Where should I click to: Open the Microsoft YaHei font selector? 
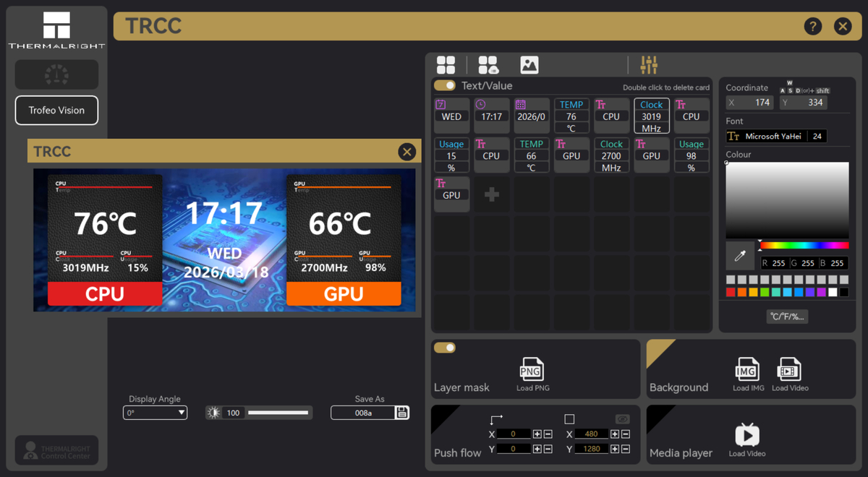click(767, 136)
